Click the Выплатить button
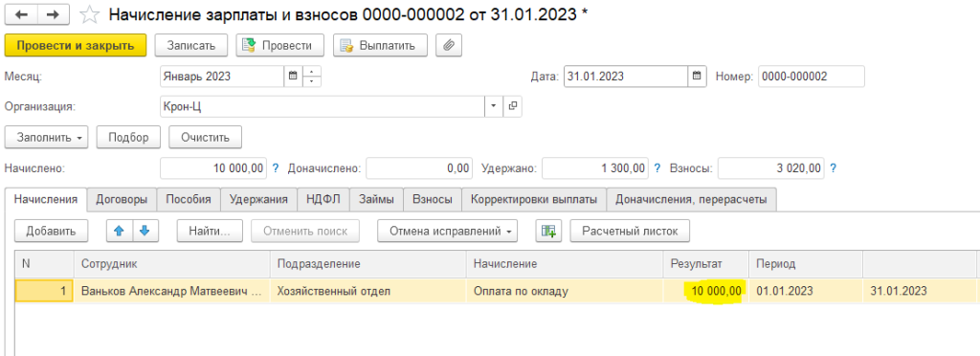Image resolution: width=980 pixels, height=356 pixels. pos(380,46)
